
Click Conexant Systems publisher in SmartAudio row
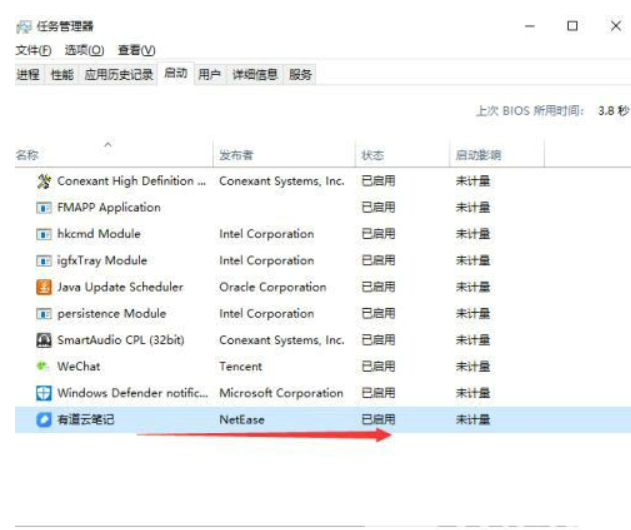(x=282, y=340)
